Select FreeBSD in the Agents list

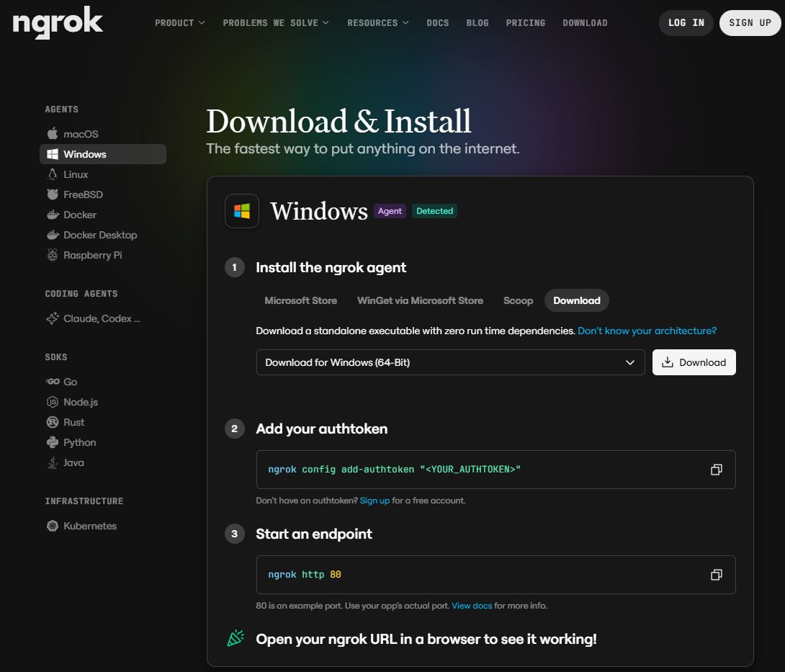click(103, 194)
